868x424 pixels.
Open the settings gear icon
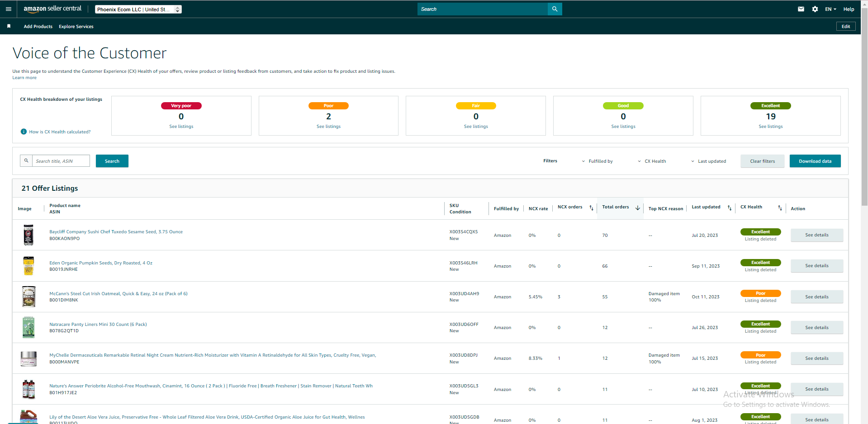815,9
